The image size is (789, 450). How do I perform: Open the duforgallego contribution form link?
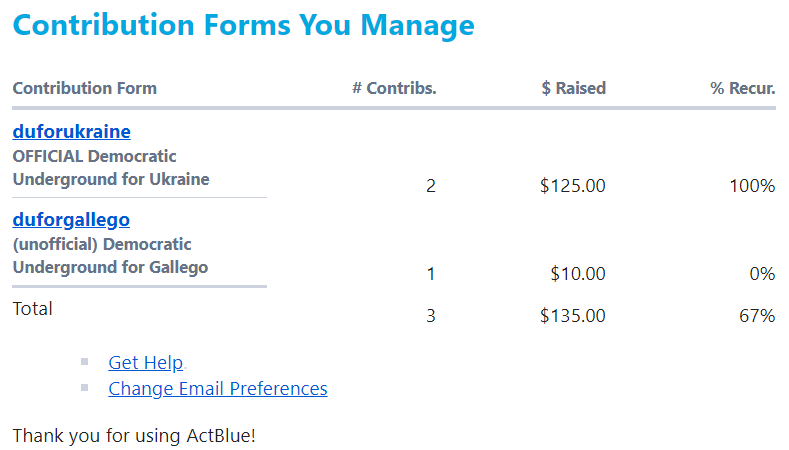71,219
